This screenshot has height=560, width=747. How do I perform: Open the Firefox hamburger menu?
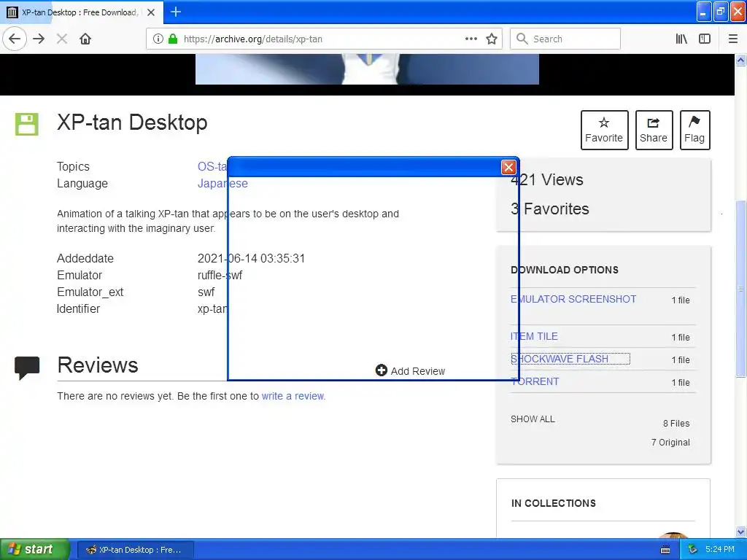[x=733, y=39]
